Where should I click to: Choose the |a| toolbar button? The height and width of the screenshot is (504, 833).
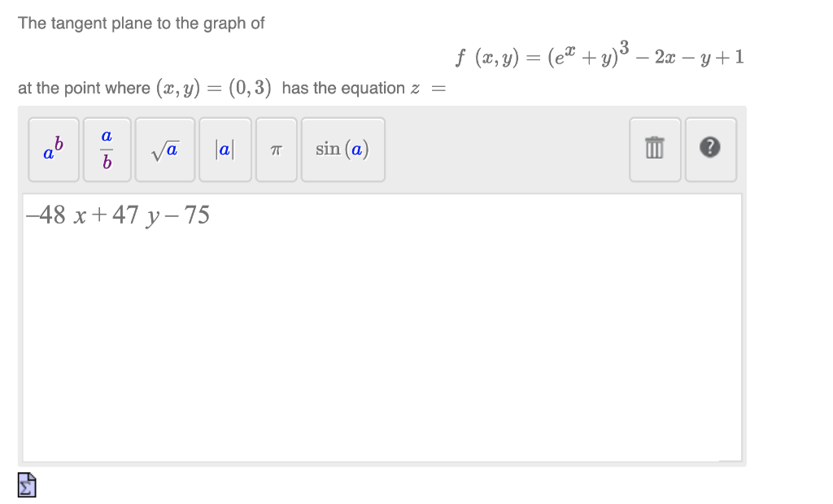[225, 150]
